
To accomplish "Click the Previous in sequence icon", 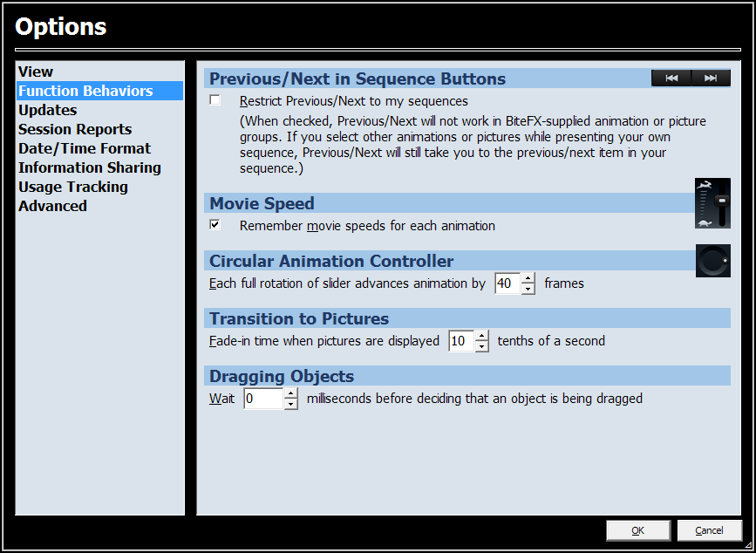I will pos(671,79).
